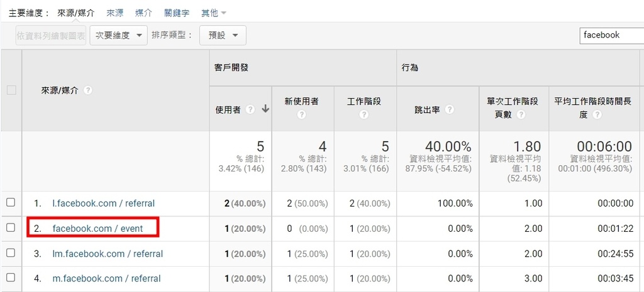Click the 00:24:55 session duration cell
Screen dimensions: 644x292
pos(615,254)
